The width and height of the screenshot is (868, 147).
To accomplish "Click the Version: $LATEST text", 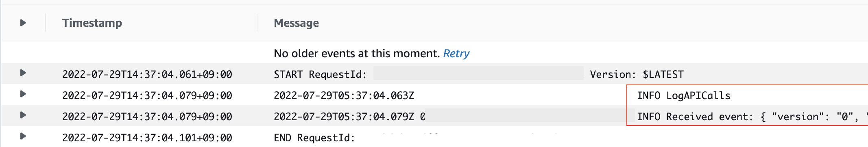I will 637,75.
